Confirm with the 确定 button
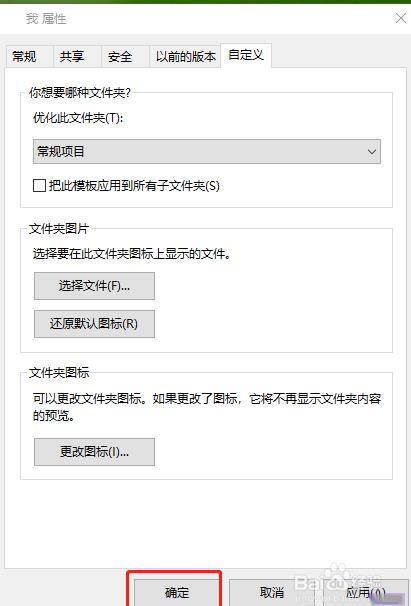 click(177, 592)
